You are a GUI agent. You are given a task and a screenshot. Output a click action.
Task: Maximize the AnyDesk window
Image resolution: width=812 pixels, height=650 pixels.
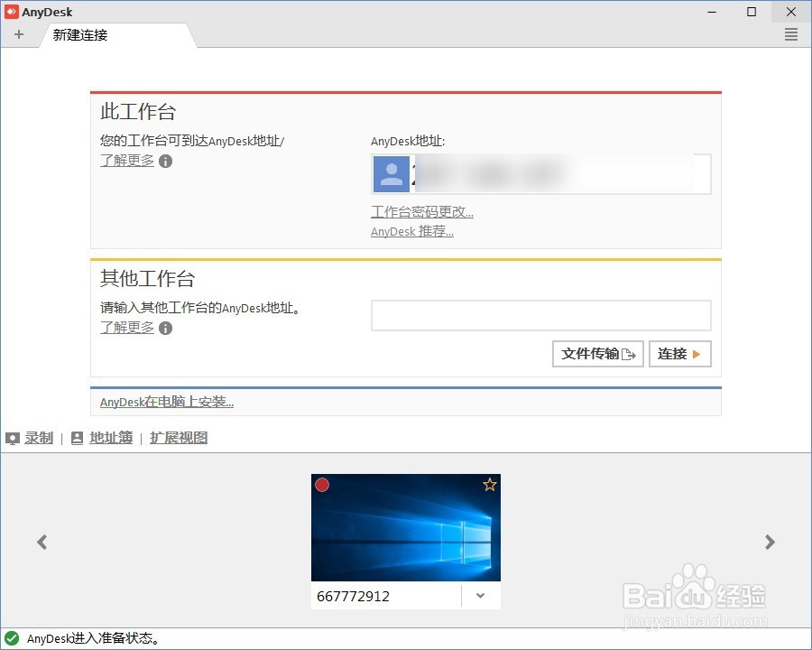(x=752, y=12)
